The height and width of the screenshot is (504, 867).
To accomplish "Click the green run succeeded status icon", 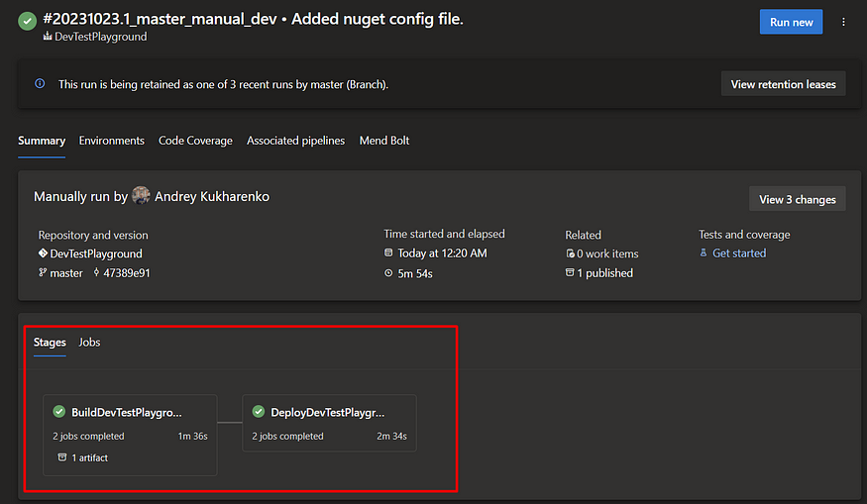I will [27, 22].
